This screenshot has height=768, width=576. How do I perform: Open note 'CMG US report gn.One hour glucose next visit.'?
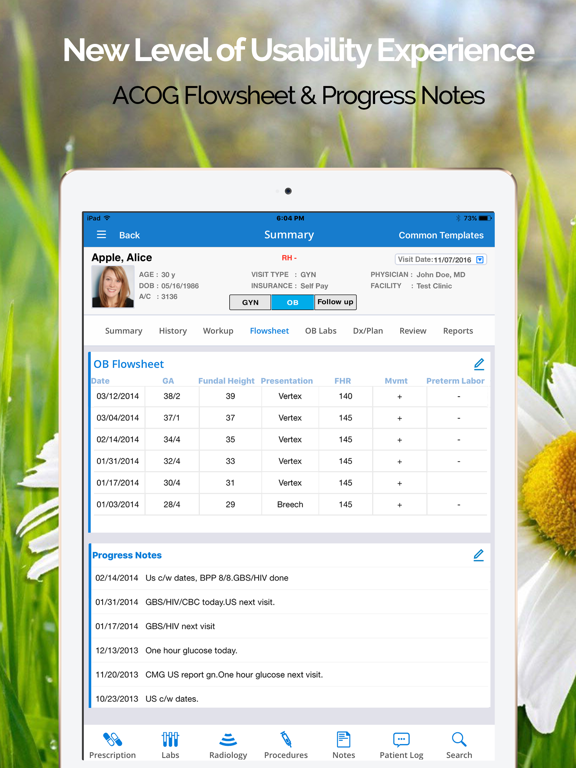[290, 674]
